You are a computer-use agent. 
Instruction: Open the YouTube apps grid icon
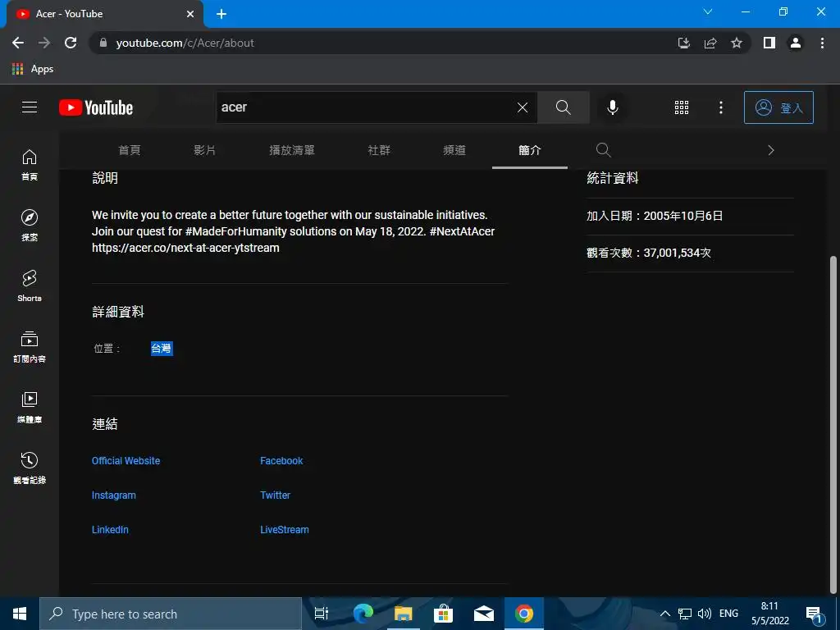(682, 107)
